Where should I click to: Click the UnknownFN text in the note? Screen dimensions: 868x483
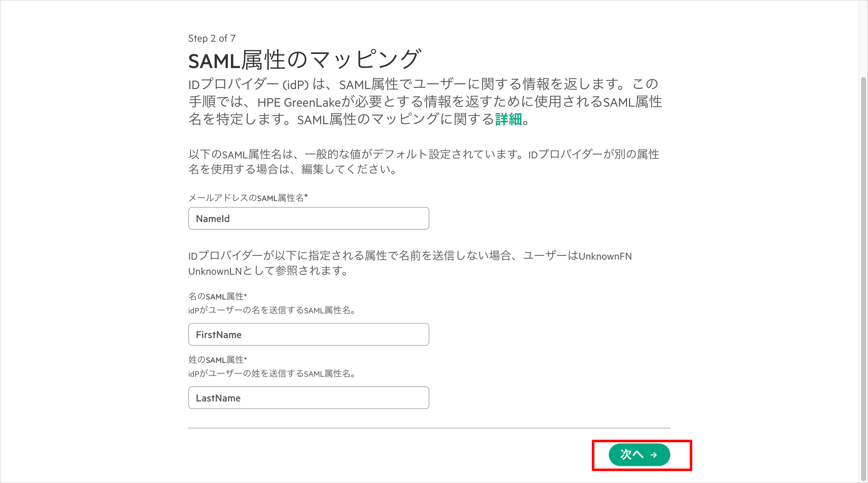605,256
